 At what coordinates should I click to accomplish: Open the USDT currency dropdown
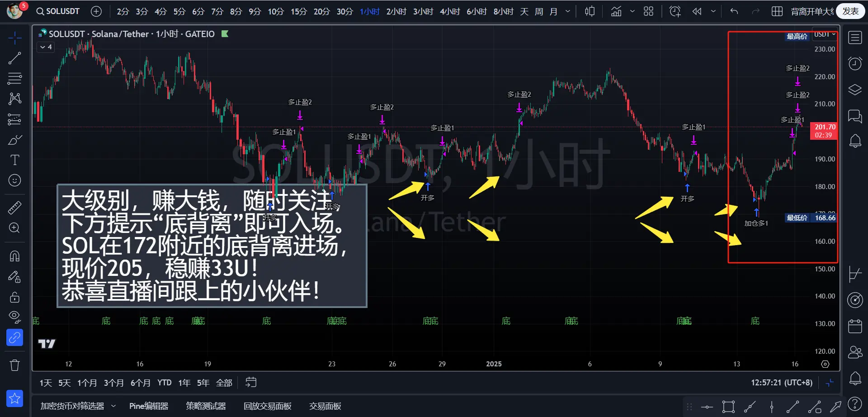tap(825, 34)
